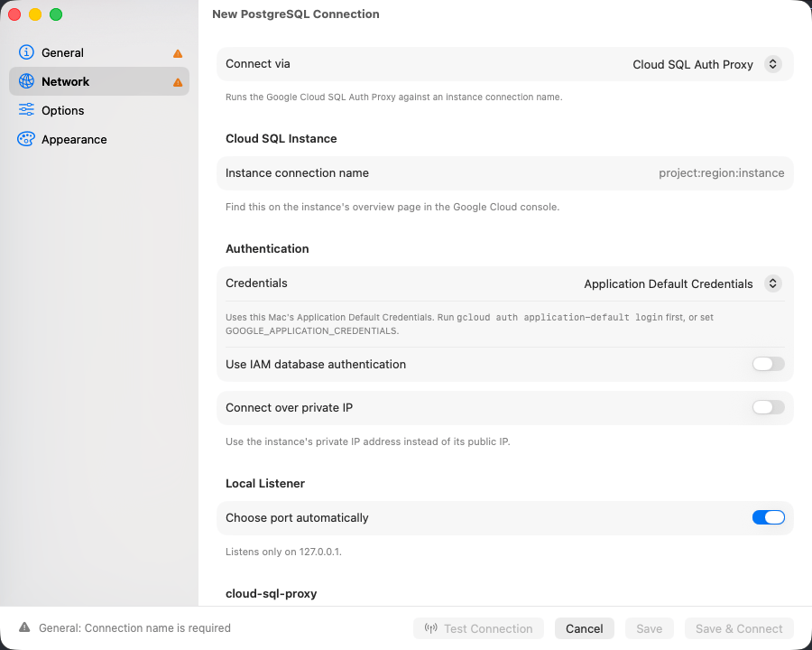The image size is (812, 650).
Task: Click the 'Find this on the instance's overview page' hint
Action: 392,207
